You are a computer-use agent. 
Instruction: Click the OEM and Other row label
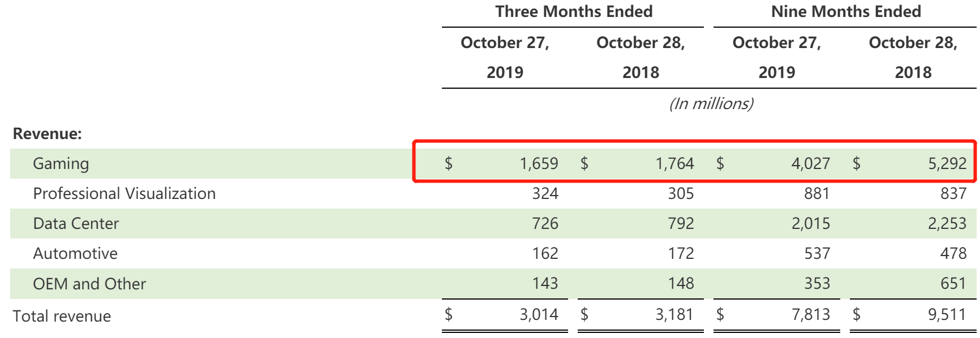click(x=89, y=284)
